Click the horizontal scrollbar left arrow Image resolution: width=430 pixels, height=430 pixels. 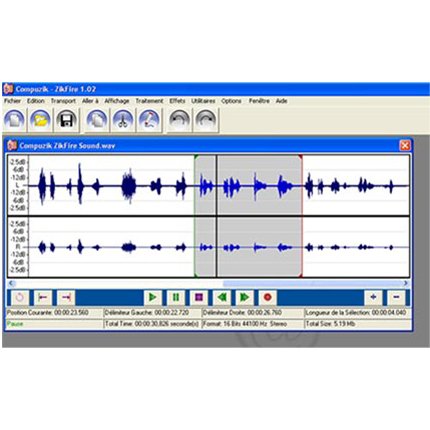(11, 283)
